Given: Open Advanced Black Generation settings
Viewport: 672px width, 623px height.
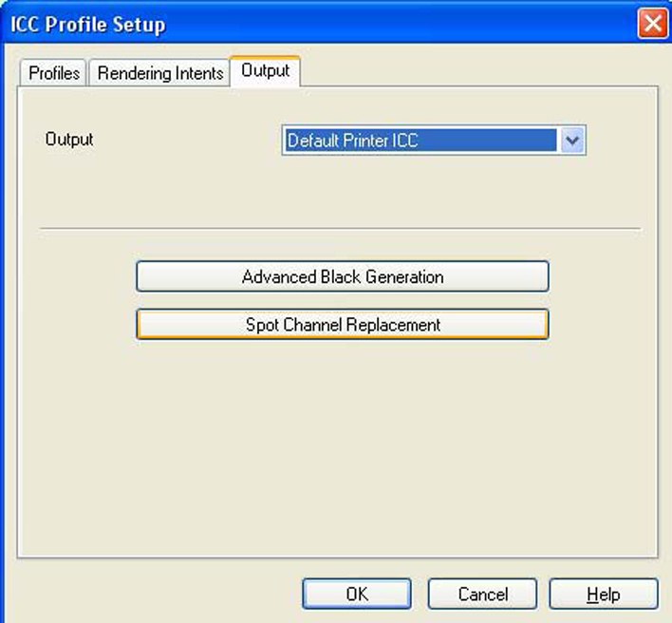Looking at the screenshot, I should pos(343,277).
